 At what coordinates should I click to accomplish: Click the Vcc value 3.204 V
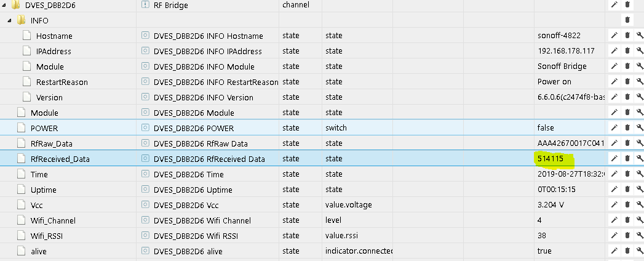coord(550,205)
